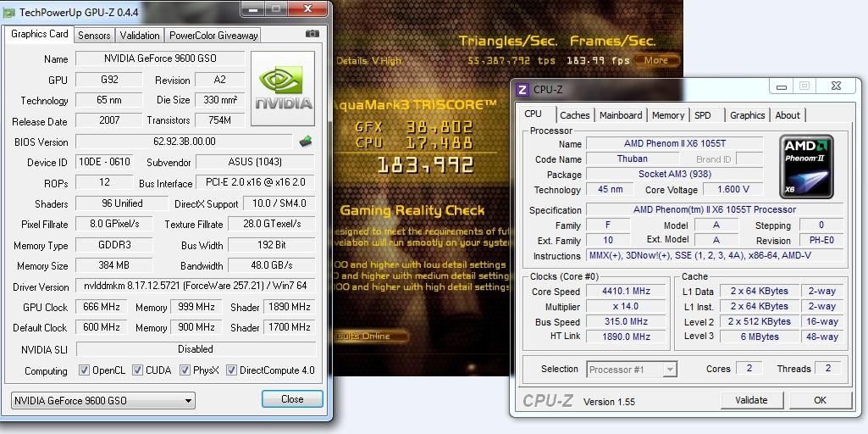Click the Code Name value Thuban
Screen dimensions: 868x434
(633, 159)
